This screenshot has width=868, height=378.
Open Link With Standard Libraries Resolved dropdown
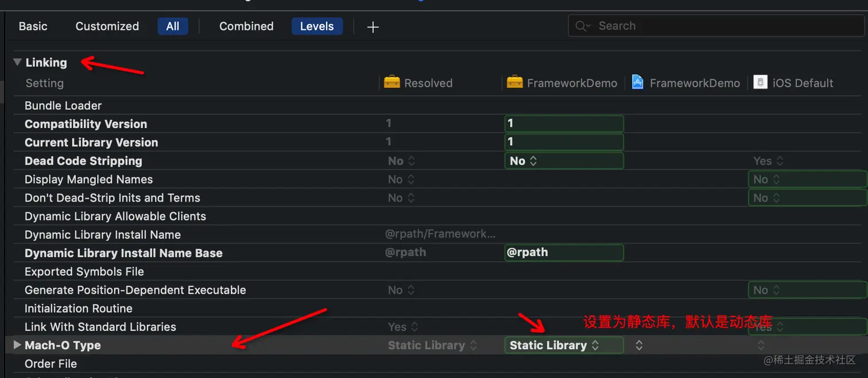(403, 327)
